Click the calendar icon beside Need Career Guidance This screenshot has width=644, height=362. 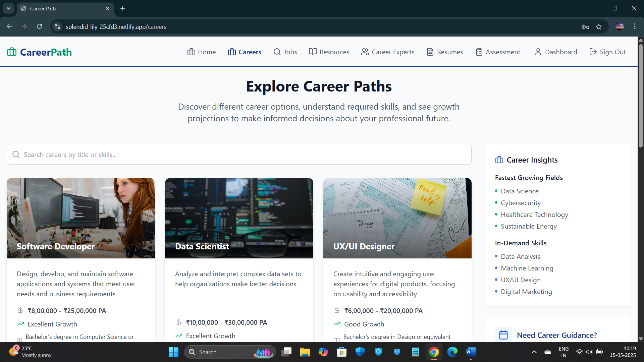tap(503, 335)
